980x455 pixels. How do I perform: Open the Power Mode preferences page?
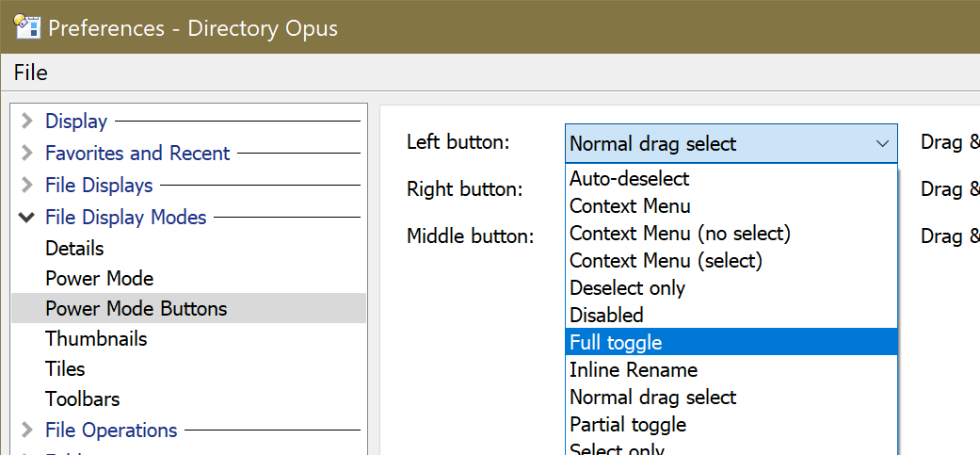coord(100,278)
